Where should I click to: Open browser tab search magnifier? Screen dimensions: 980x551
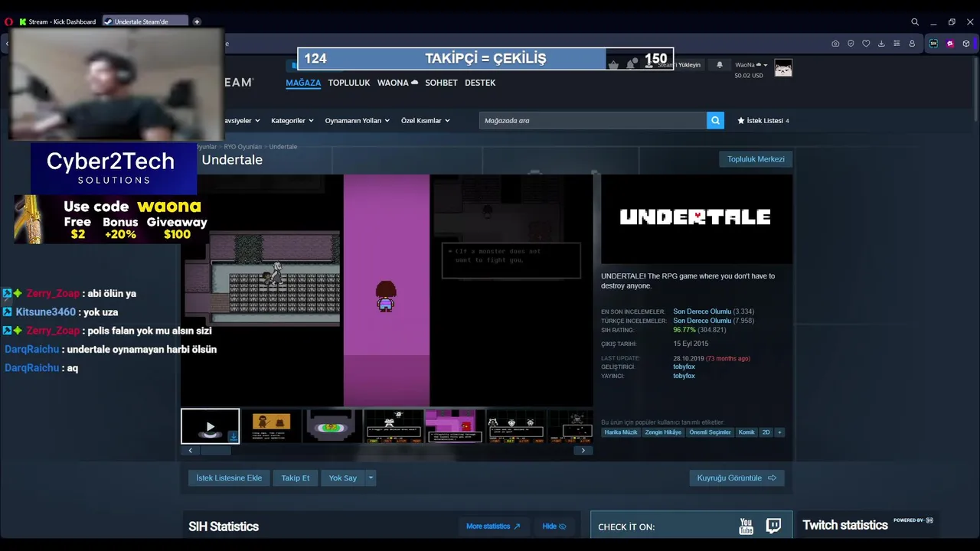click(x=914, y=22)
